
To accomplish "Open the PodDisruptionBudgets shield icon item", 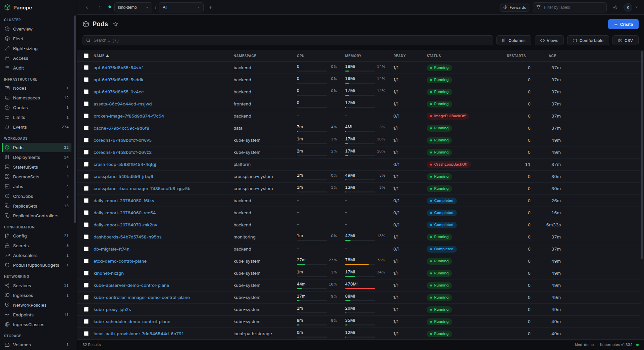I will (x=7, y=265).
